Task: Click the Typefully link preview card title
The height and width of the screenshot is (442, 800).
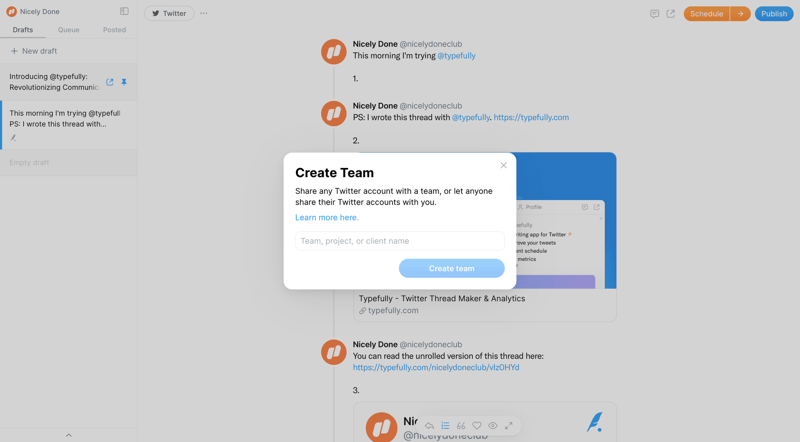Action: [x=442, y=299]
